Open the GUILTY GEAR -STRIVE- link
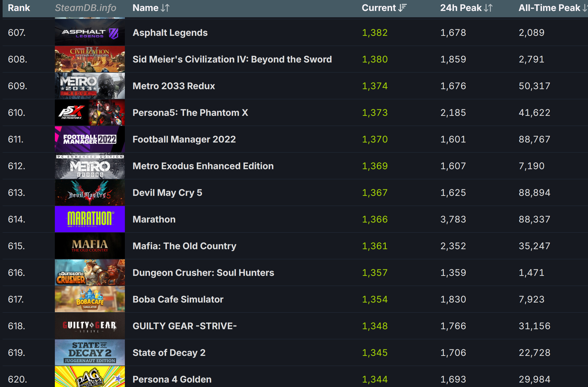 pyautogui.click(x=185, y=326)
